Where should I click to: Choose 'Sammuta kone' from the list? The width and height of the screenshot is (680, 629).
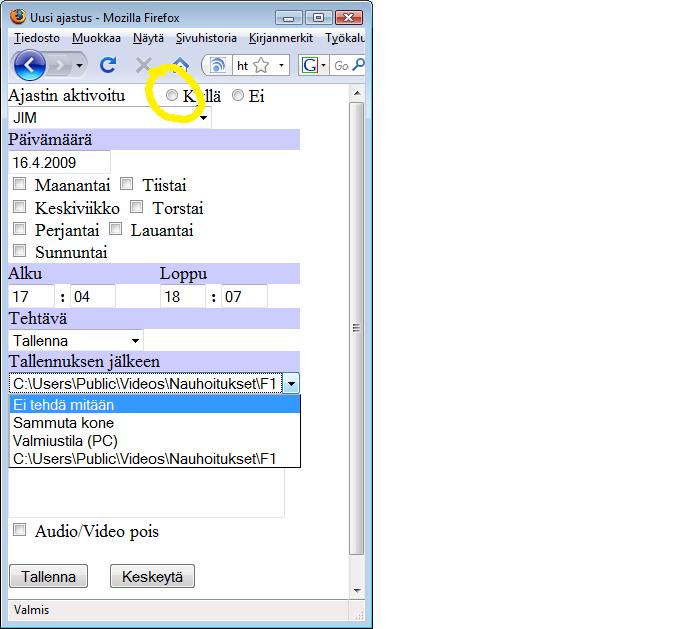click(154, 423)
